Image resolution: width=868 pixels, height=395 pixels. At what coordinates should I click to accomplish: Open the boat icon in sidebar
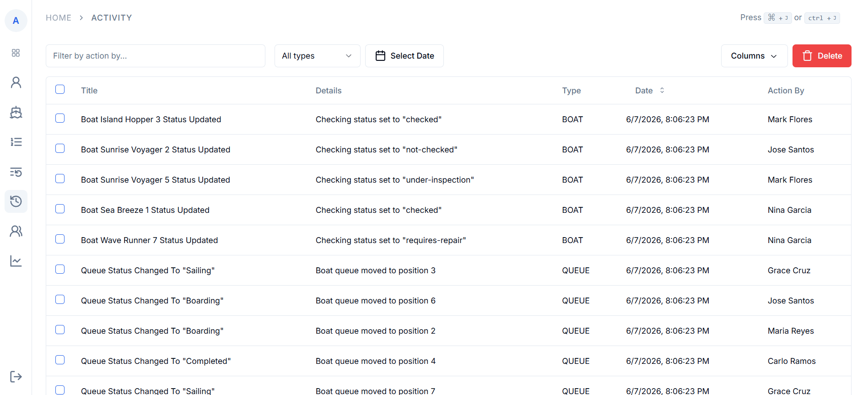coord(16,112)
